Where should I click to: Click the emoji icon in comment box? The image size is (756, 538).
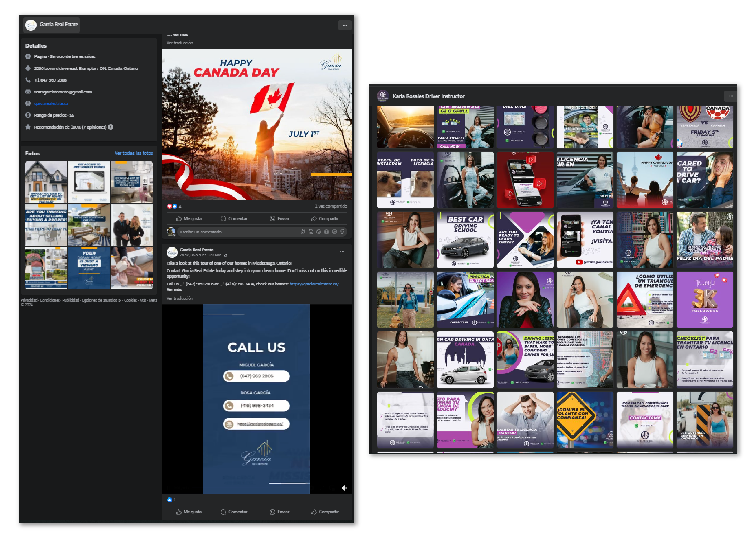point(319,232)
